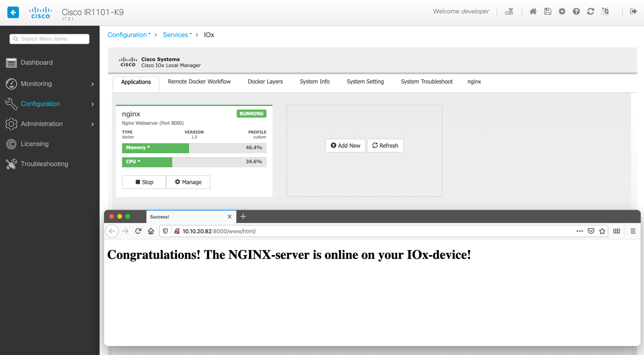Click the router device icon in header
This screenshot has width=644, height=355.
509,12
